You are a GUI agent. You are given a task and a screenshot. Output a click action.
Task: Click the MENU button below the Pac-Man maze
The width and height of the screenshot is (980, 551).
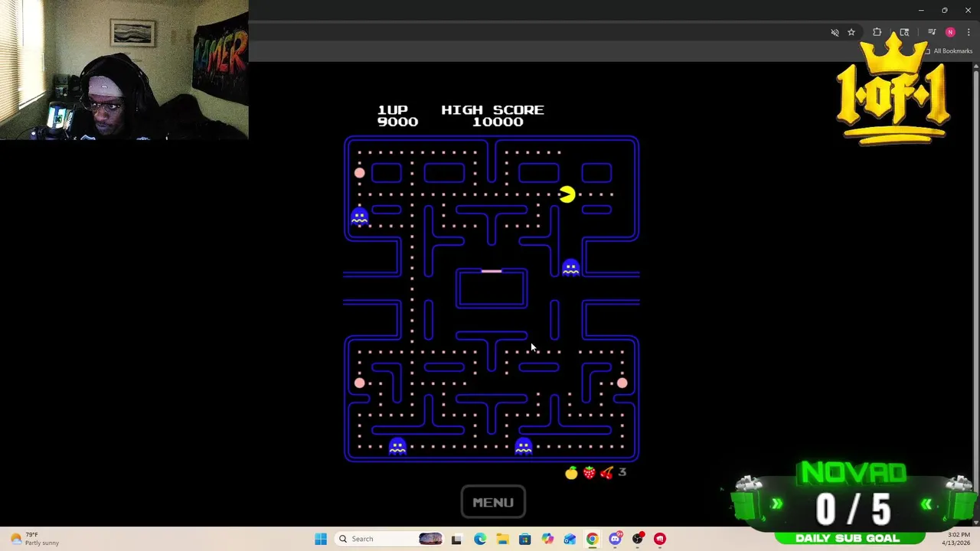(x=493, y=502)
